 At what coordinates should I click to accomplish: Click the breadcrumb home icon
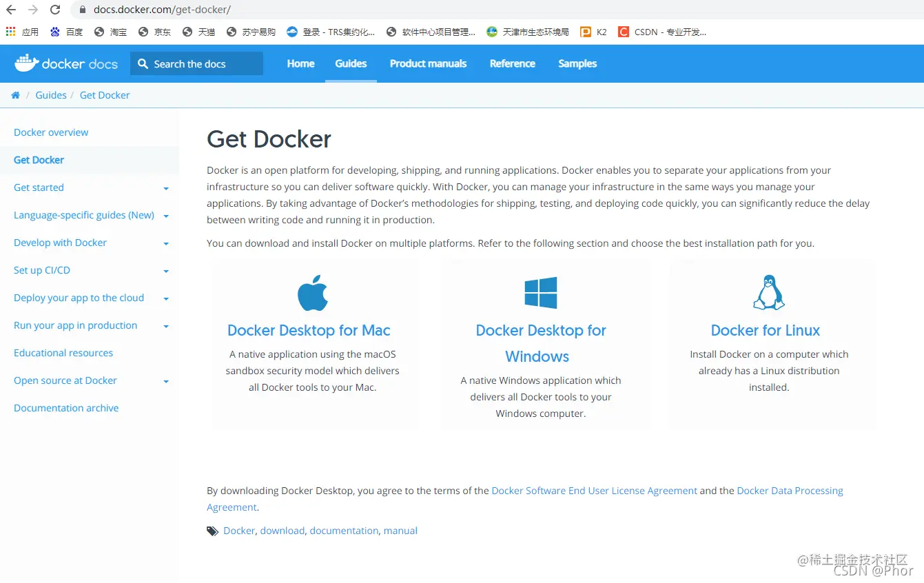pyautogui.click(x=15, y=95)
